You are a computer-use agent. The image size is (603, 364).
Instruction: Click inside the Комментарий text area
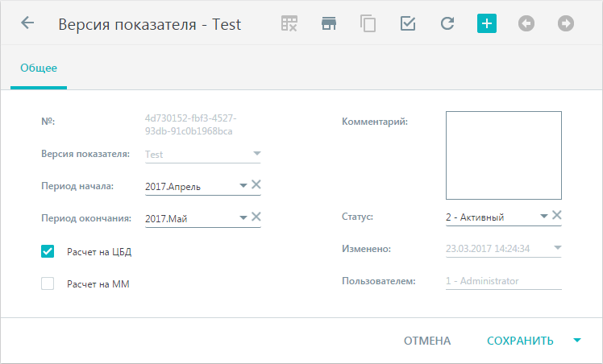504,155
